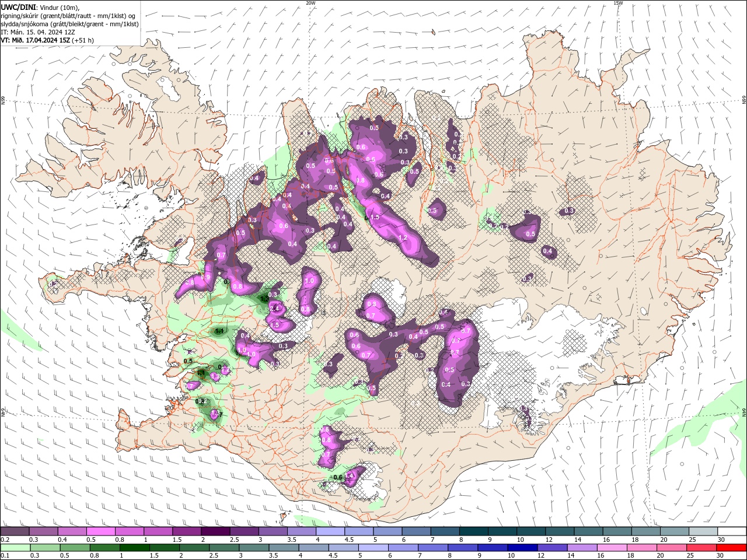747x560 pixels.
Task: Click the "15W" longitude label at the top edge
Action: point(618,3)
